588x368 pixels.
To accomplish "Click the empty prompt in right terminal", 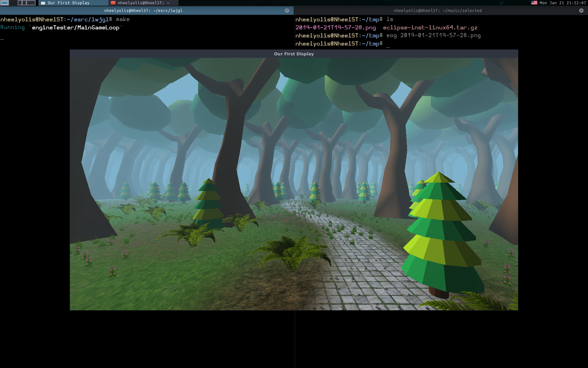I will (388, 44).
